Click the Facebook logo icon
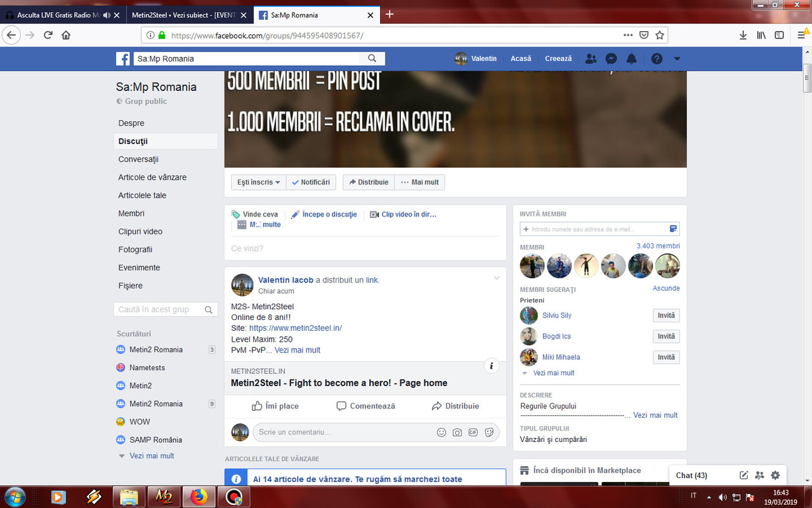Viewport: 812px width, 508px height. 123,58
